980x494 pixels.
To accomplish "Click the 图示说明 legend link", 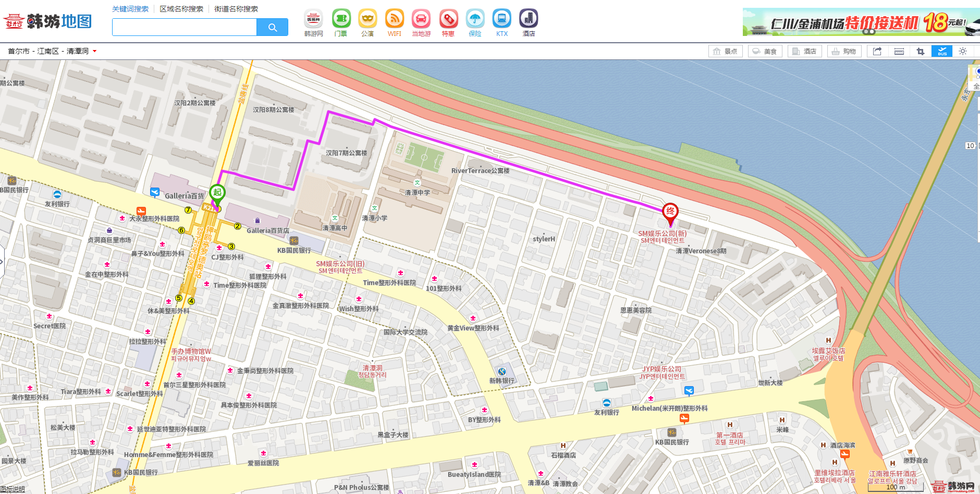I will pyautogui.click(x=13, y=489).
